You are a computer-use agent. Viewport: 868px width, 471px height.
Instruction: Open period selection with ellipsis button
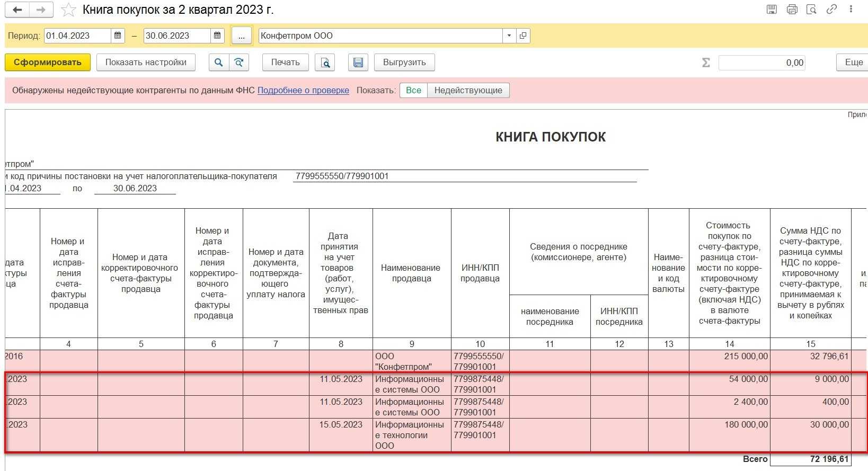pos(242,36)
